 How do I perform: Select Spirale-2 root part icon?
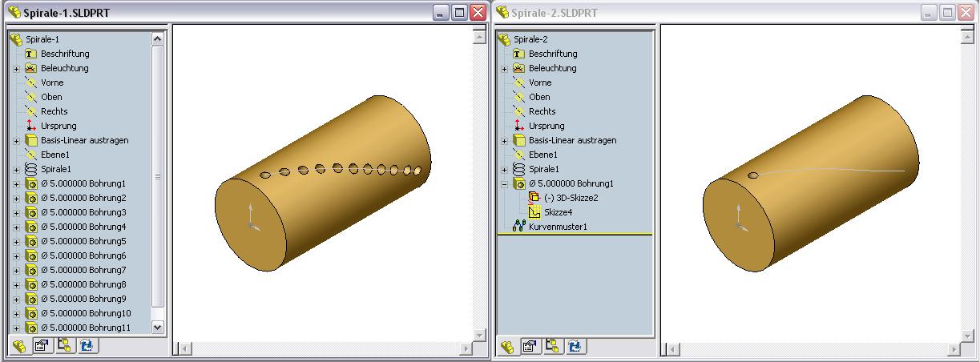click(x=504, y=39)
